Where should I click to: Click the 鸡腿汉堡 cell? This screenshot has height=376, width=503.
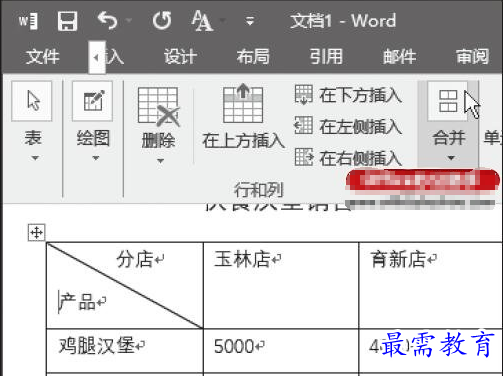pos(125,351)
